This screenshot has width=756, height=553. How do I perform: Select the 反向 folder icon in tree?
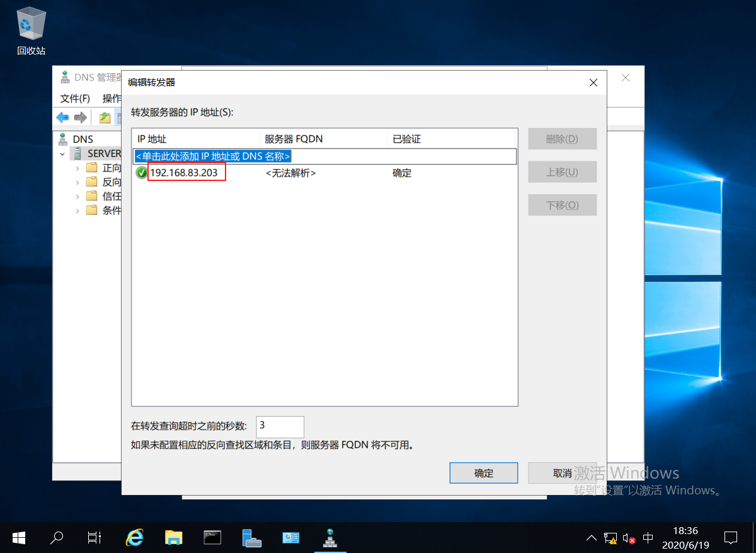pyautogui.click(x=92, y=182)
